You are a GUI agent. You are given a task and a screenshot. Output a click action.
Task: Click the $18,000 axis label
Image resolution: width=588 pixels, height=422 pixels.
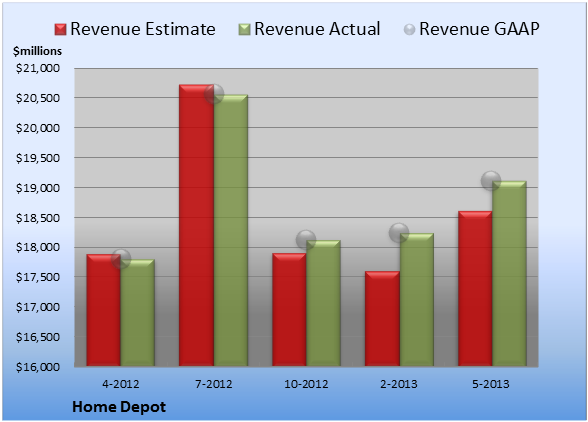point(38,248)
